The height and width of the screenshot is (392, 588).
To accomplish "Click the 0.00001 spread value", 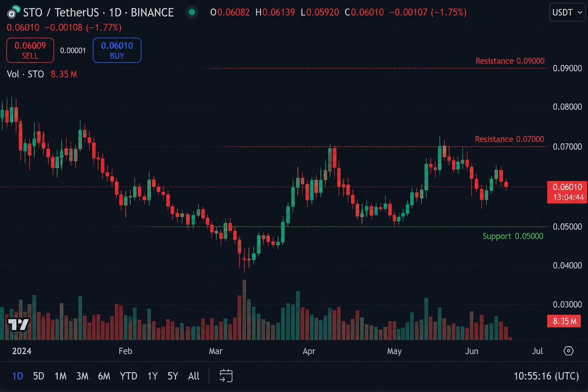I will (x=73, y=51).
